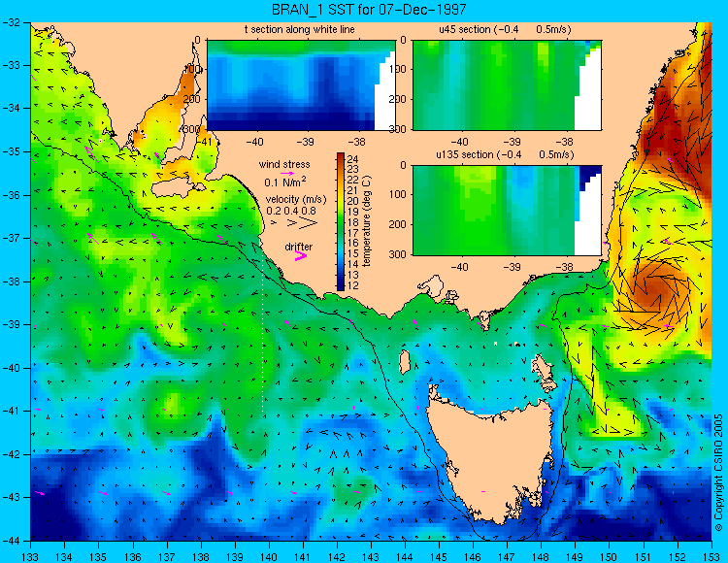Click the Tasmania landmass on the map
The image size is (728, 563).
[x=492, y=459]
